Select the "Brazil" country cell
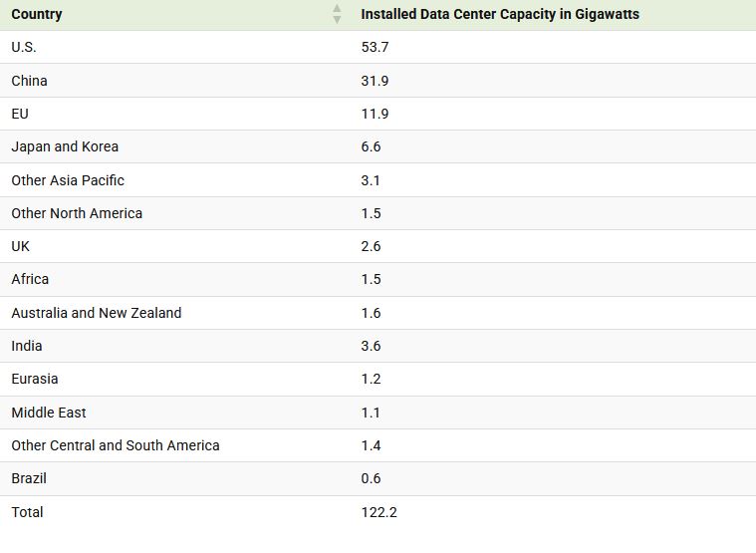The height and width of the screenshot is (553, 756). click(29, 478)
